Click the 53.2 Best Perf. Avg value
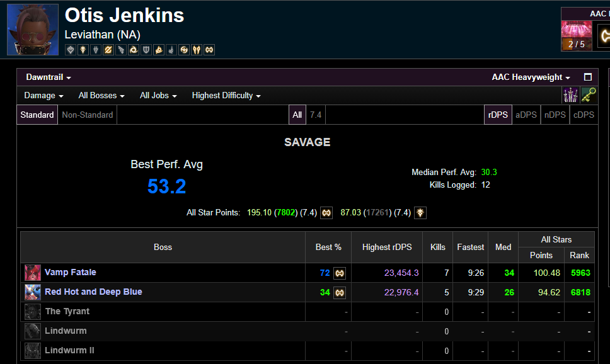Image resolution: width=610 pixels, height=364 pixels. click(166, 186)
